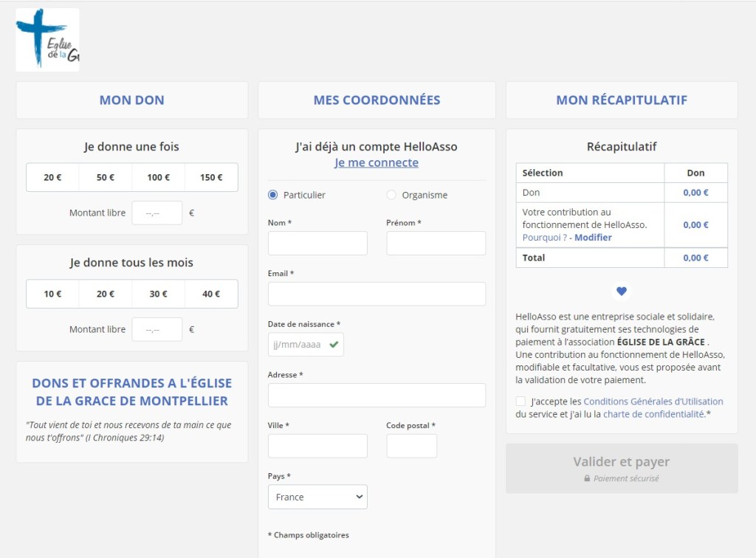This screenshot has width=756, height=558.
Task: Click the green checkmark in birth date field
Action: pyautogui.click(x=334, y=344)
